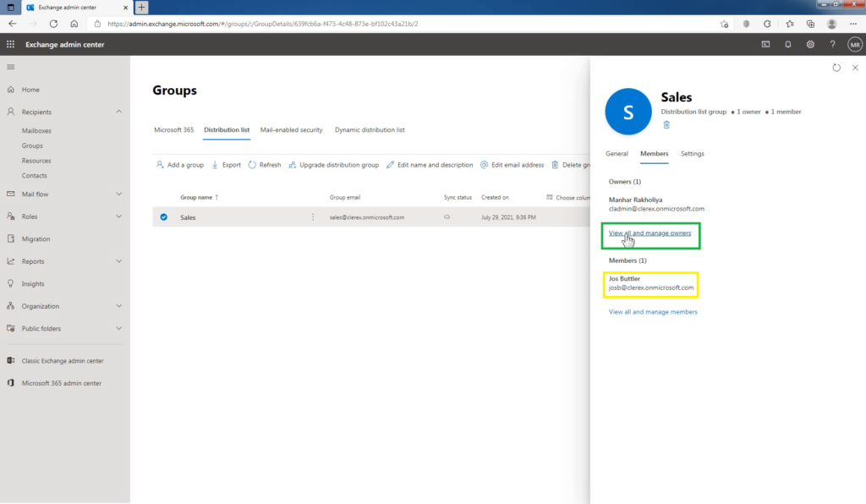
Task: Go to Home in sidebar
Action: 30,90
